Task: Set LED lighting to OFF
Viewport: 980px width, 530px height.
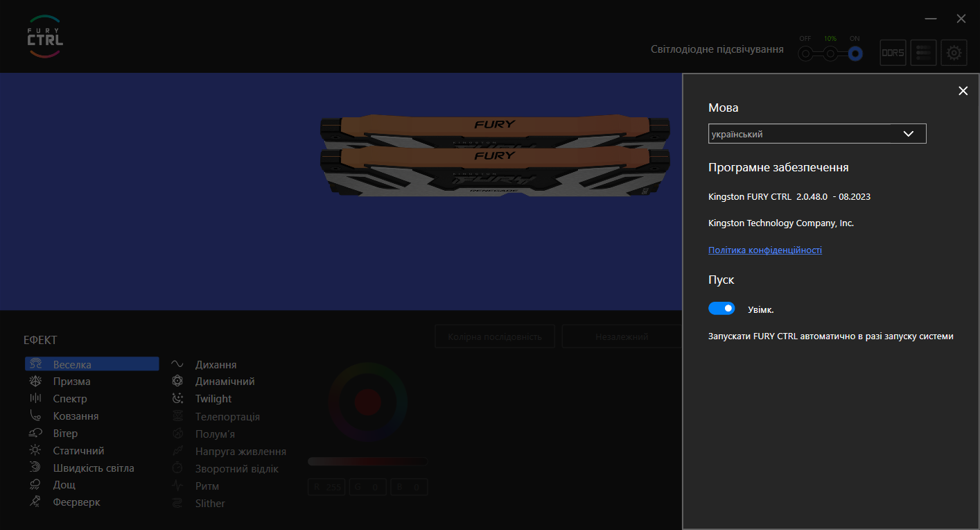Action: point(805,53)
